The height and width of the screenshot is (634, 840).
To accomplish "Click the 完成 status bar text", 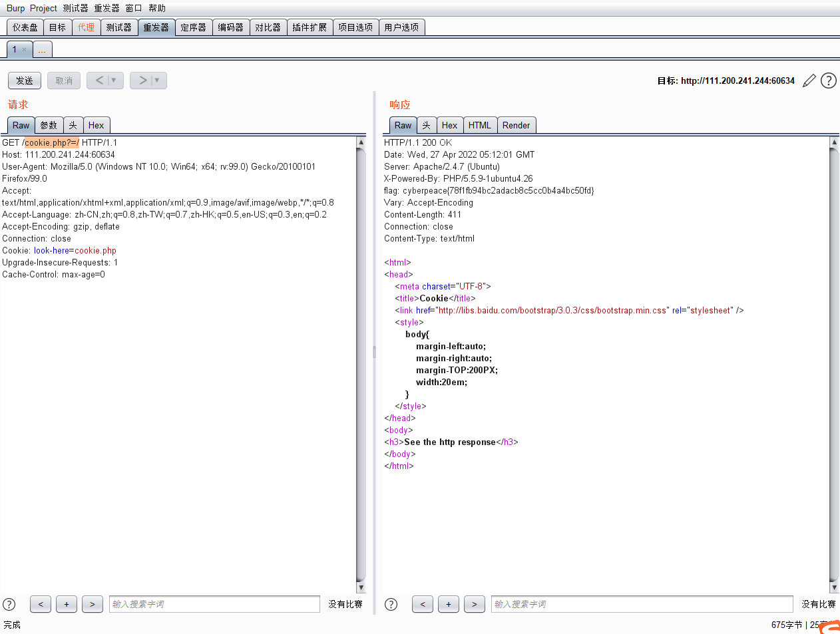I will point(12,625).
